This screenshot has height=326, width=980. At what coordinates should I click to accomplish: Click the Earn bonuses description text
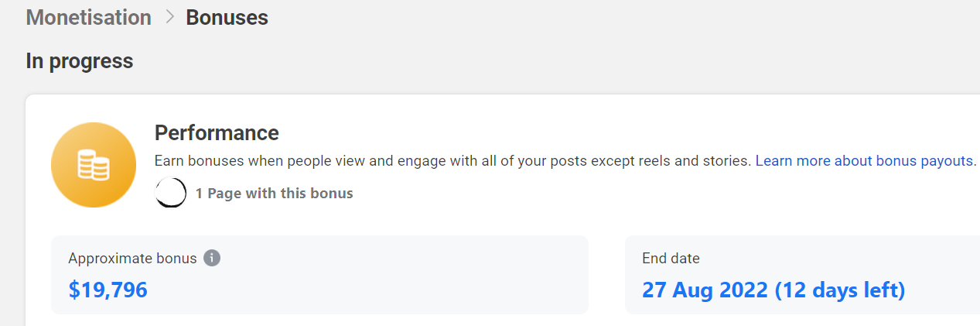click(x=453, y=161)
